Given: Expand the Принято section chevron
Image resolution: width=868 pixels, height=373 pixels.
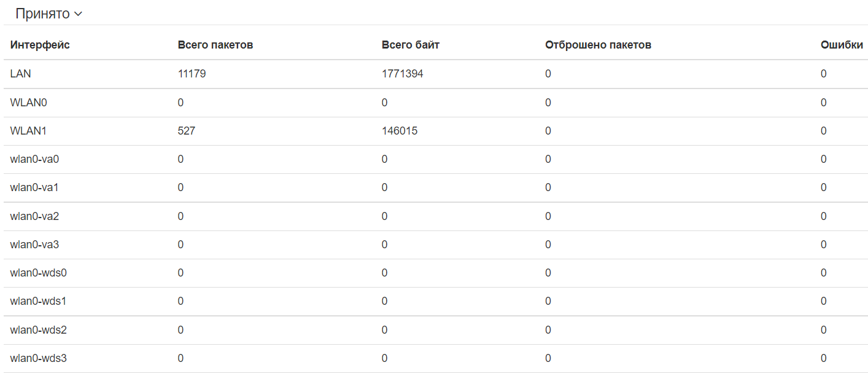Looking at the screenshot, I should point(78,14).
